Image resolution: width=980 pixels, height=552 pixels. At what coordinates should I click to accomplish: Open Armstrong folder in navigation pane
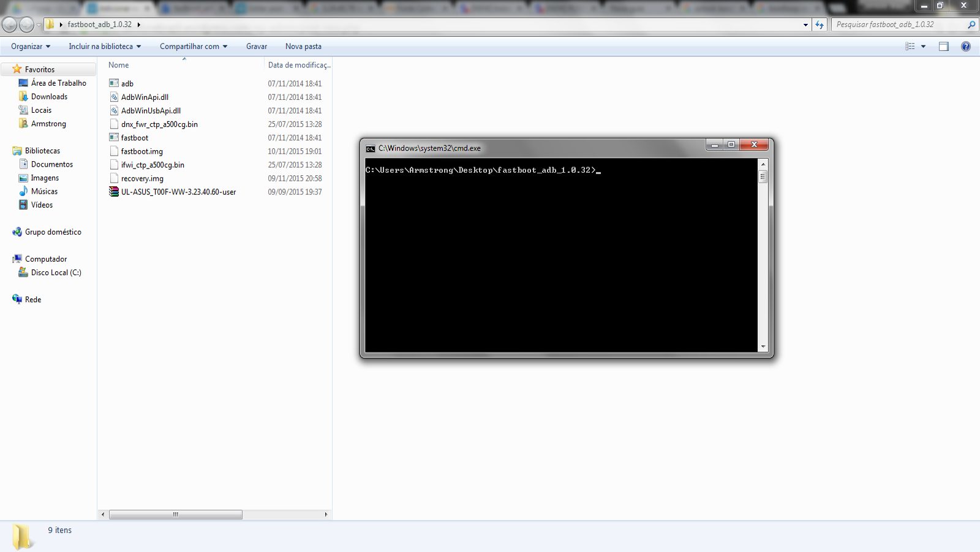48,124
